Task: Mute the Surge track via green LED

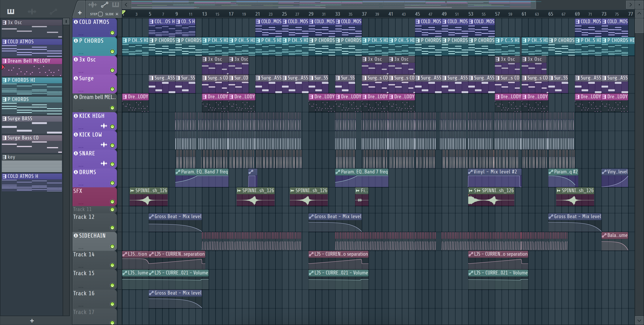Action: pos(112,89)
